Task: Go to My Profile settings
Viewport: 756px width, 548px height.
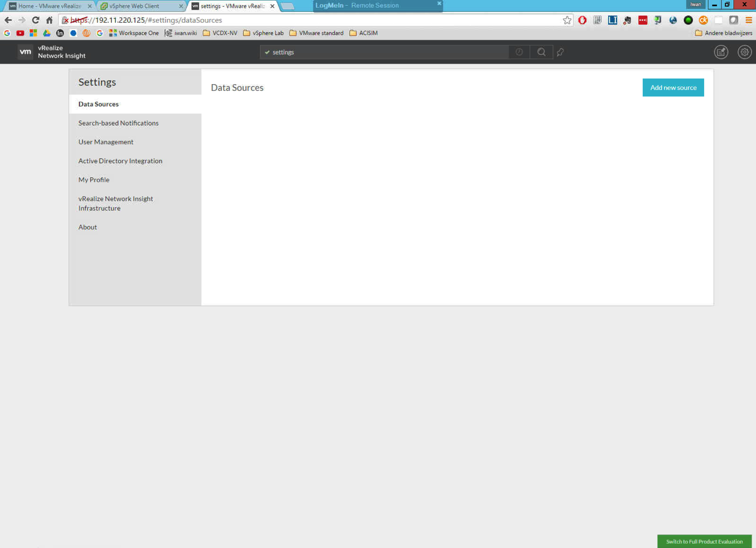Action: coord(94,180)
